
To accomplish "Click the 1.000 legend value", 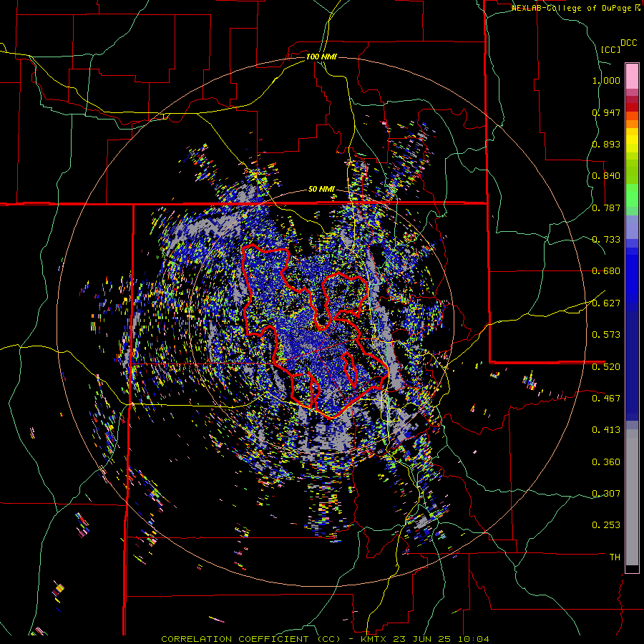I will [606, 80].
